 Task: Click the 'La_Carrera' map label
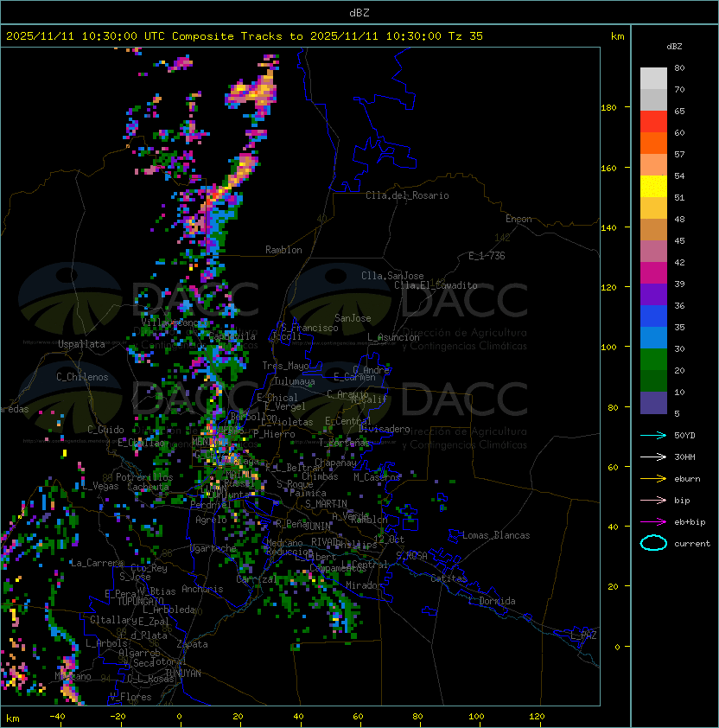point(97,563)
